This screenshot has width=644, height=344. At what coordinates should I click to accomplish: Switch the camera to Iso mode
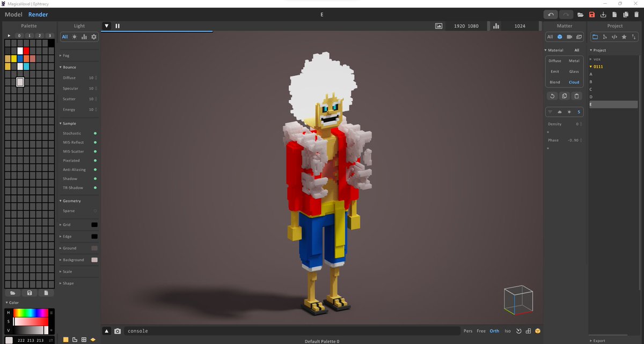coord(508,331)
